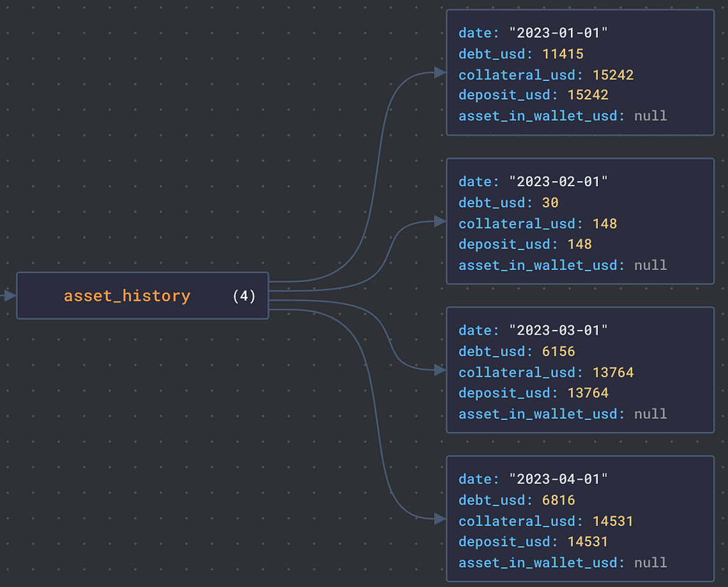Click the date key in 2023-04-01 card
This screenshot has width=728, height=587.
(x=478, y=479)
